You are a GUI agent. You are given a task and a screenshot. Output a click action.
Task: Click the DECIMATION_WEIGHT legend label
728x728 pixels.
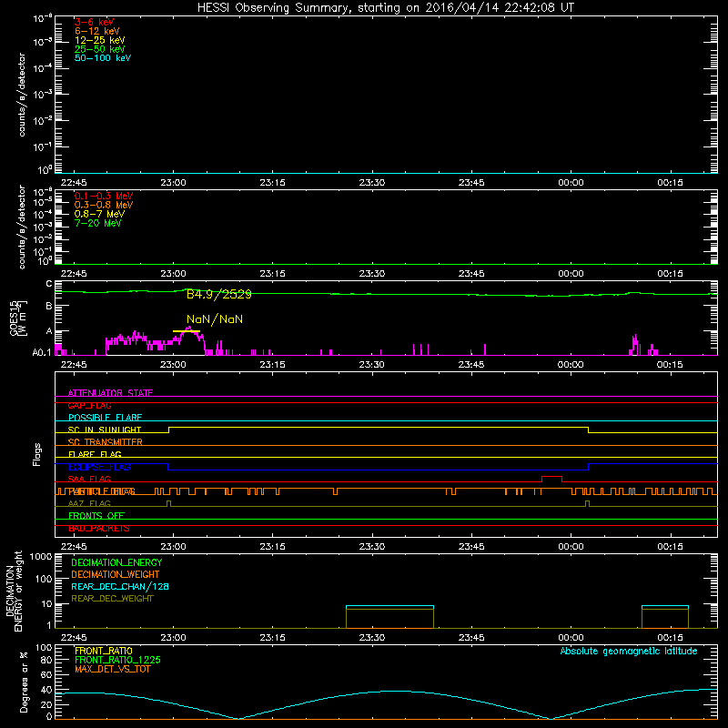coord(116,574)
